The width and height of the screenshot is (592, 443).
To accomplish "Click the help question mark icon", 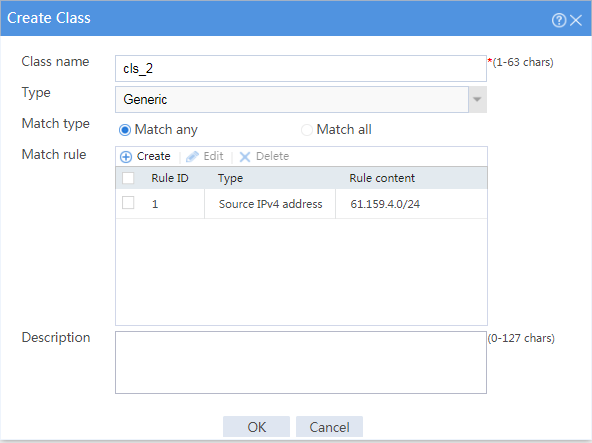I will coord(559,20).
